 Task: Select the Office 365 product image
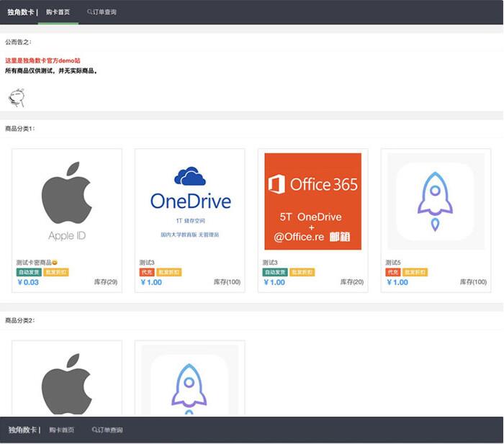(313, 201)
